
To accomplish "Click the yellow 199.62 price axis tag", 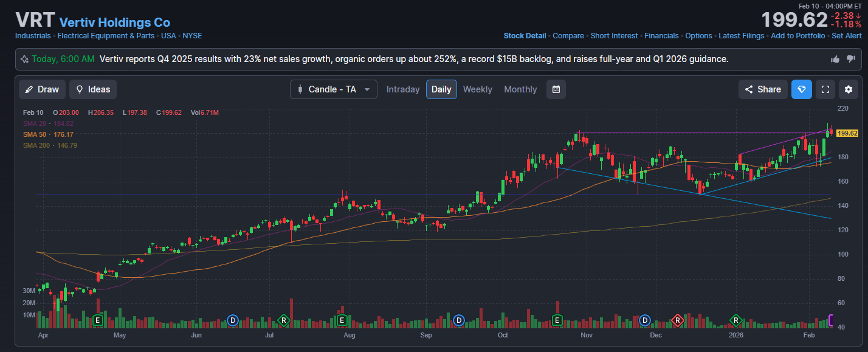I will coord(847,133).
